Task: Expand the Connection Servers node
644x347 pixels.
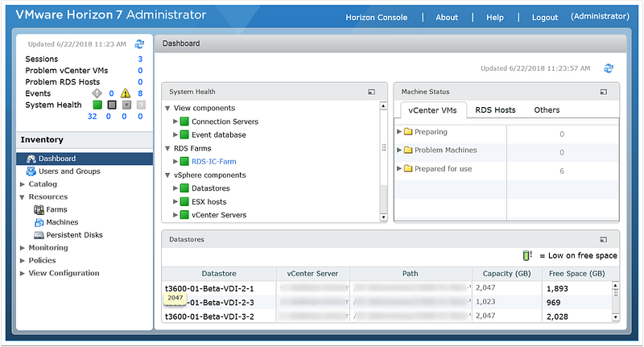Action: (x=175, y=122)
